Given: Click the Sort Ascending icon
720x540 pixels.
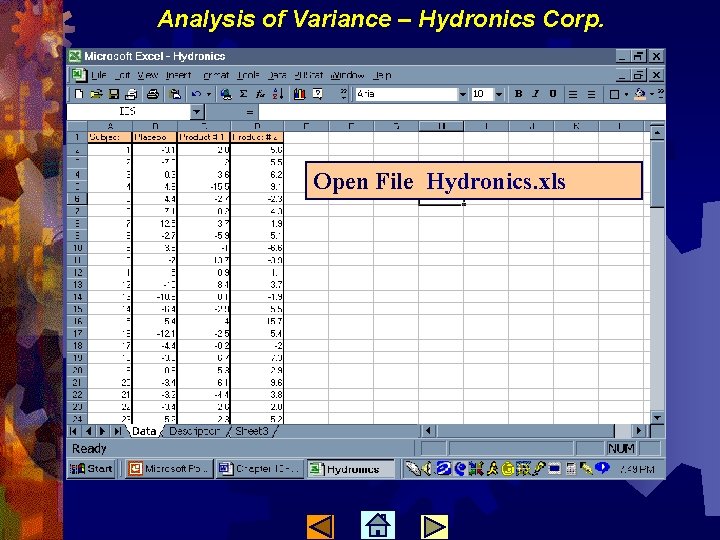Looking at the screenshot, I should [x=278, y=94].
